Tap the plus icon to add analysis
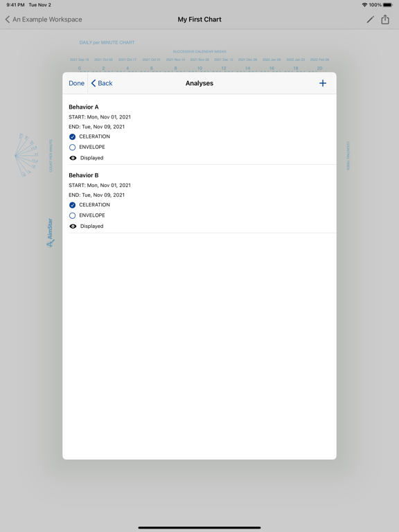 point(323,83)
